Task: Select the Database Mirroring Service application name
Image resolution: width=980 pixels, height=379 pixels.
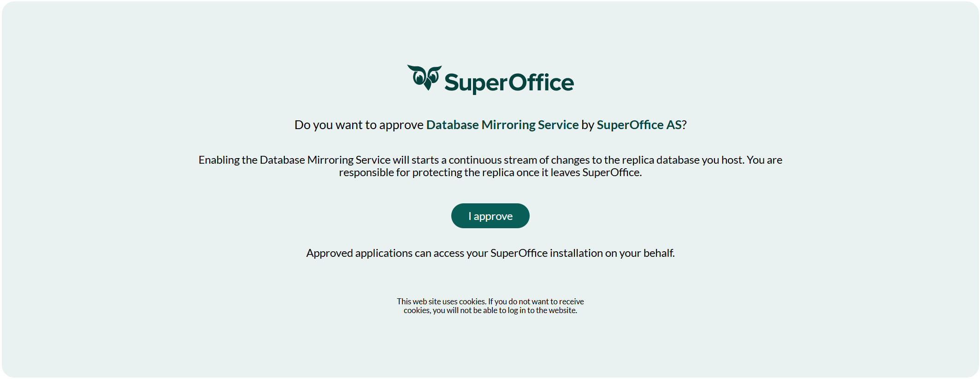Action: tap(502, 125)
